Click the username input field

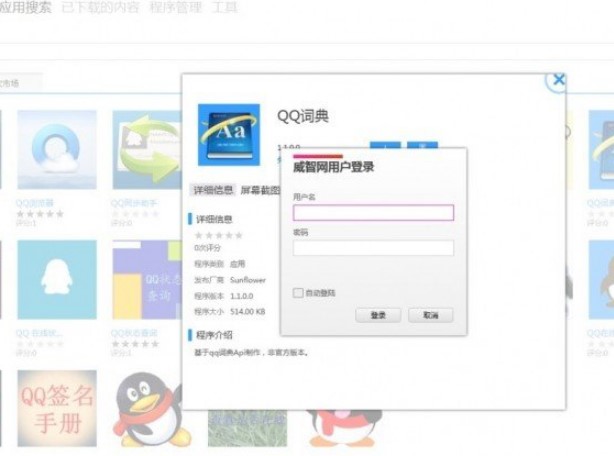click(373, 213)
